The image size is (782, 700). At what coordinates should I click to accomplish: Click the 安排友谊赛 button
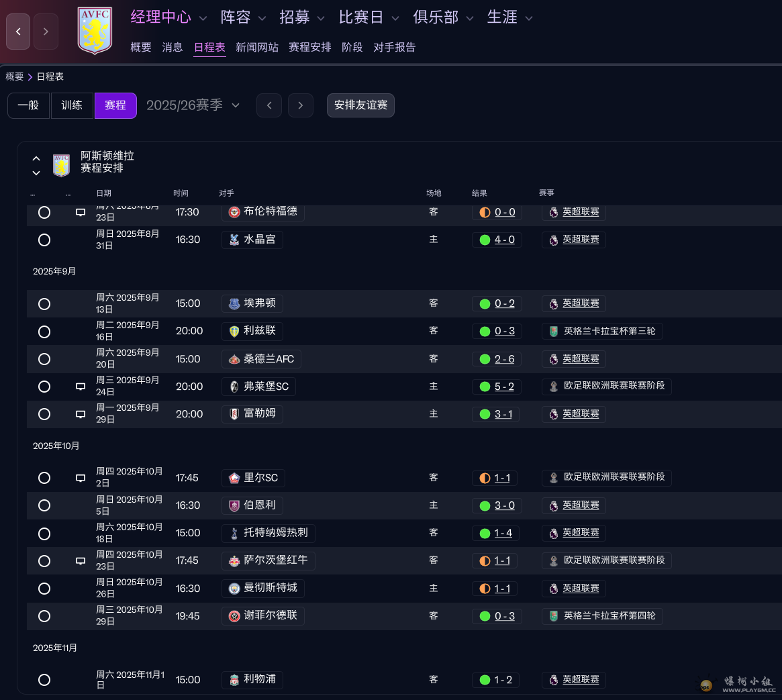pyautogui.click(x=360, y=105)
